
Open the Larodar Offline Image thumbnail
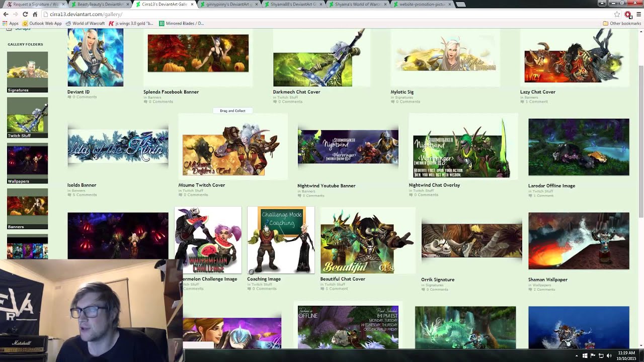(x=579, y=147)
